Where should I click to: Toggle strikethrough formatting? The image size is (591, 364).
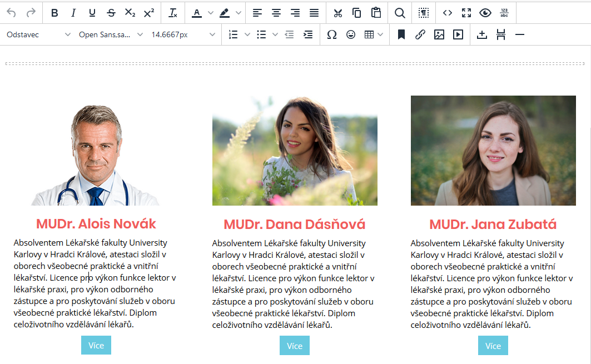click(x=111, y=13)
